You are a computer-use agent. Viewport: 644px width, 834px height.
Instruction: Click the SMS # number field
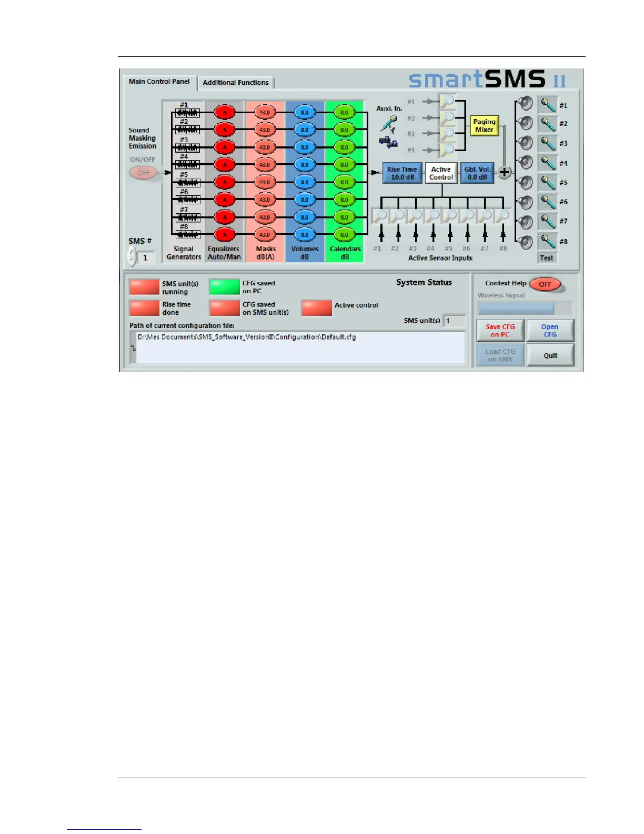pyautogui.click(x=147, y=257)
